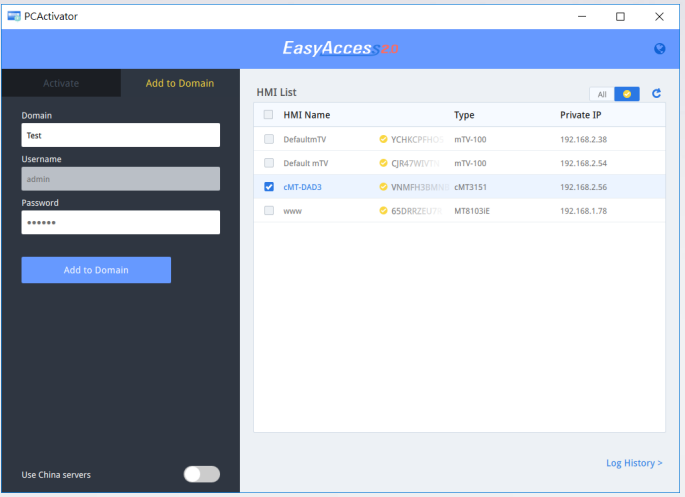Minimize the PCActivator window
685x497 pixels.
point(582,17)
